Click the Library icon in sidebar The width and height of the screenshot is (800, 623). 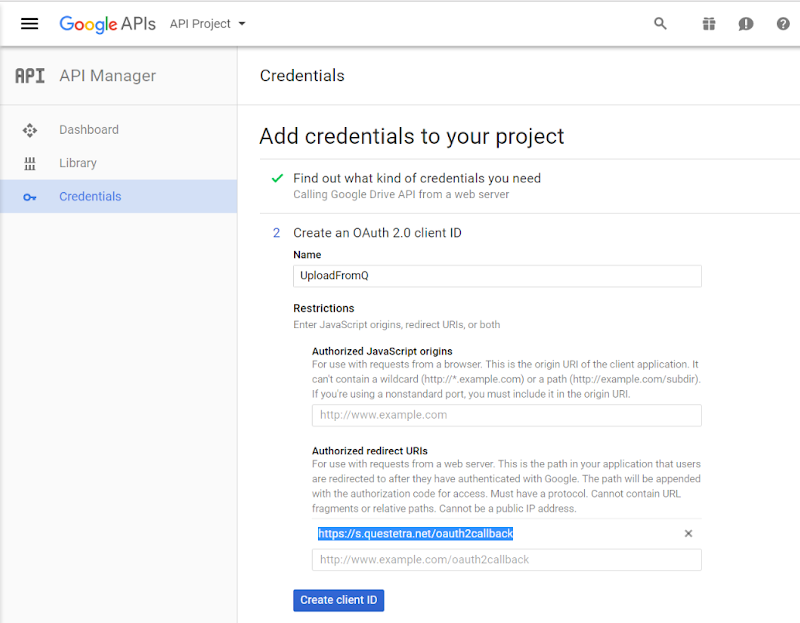pyautogui.click(x=30, y=163)
